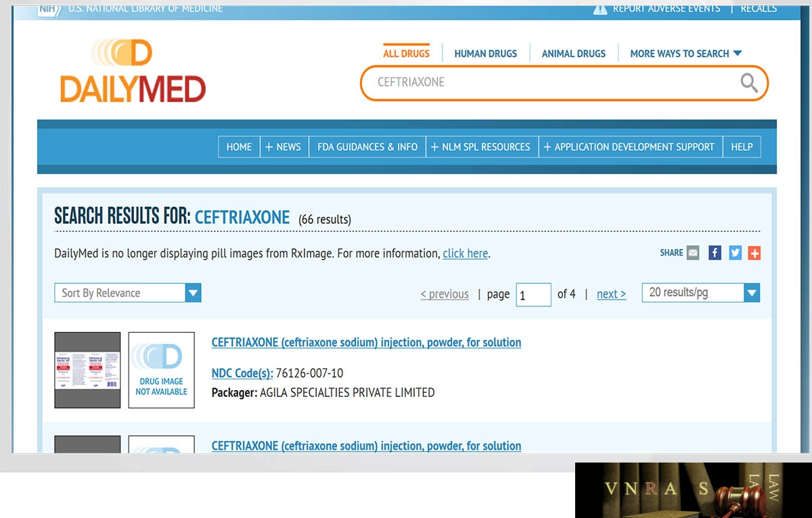
Task: Expand the NEWS menu
Action: [284, 147]
